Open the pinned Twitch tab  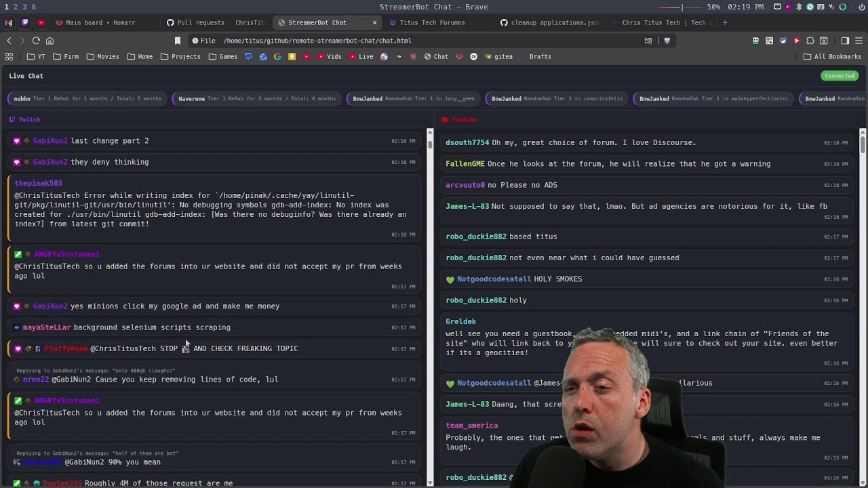(25, 22)
